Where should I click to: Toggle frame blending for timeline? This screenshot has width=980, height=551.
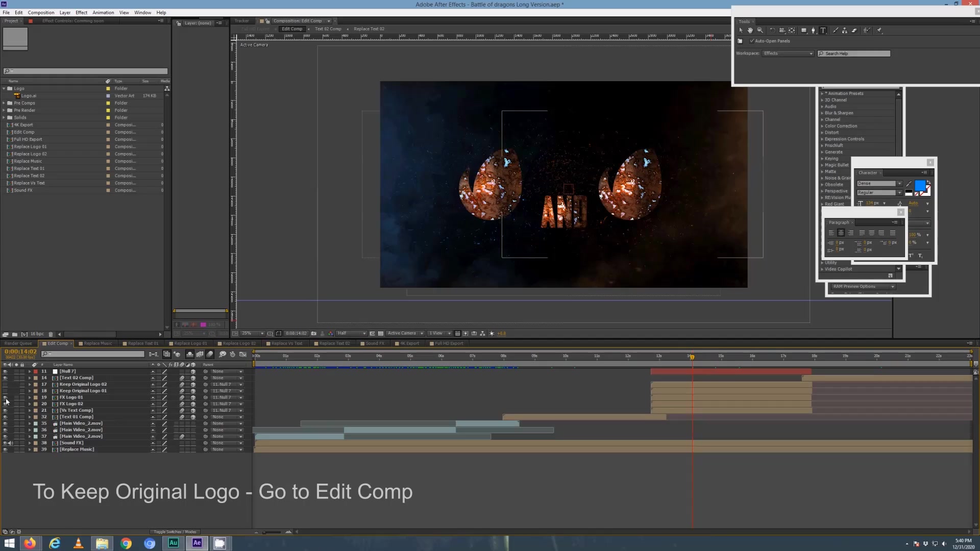pos(200,354)
